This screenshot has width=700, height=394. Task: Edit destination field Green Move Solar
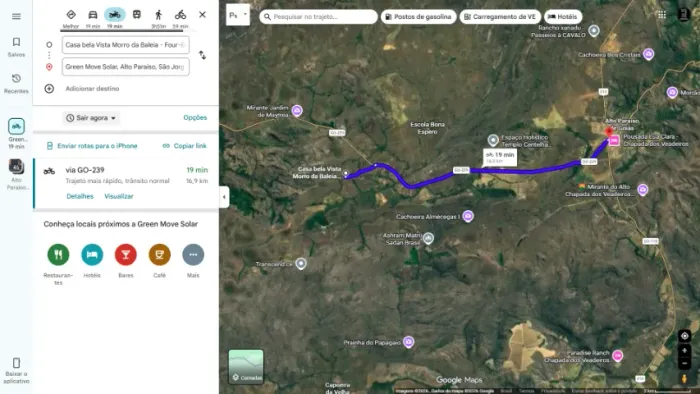pyautogui.click(x=125, y=66)
